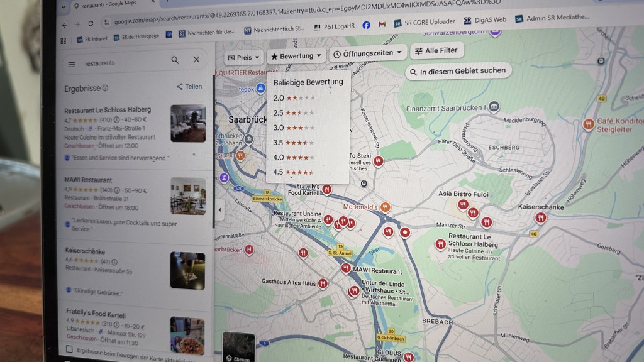Screen dimensions: 644x362
Task: Click info icon beside MAWI review count
Action: click(117, 190)
